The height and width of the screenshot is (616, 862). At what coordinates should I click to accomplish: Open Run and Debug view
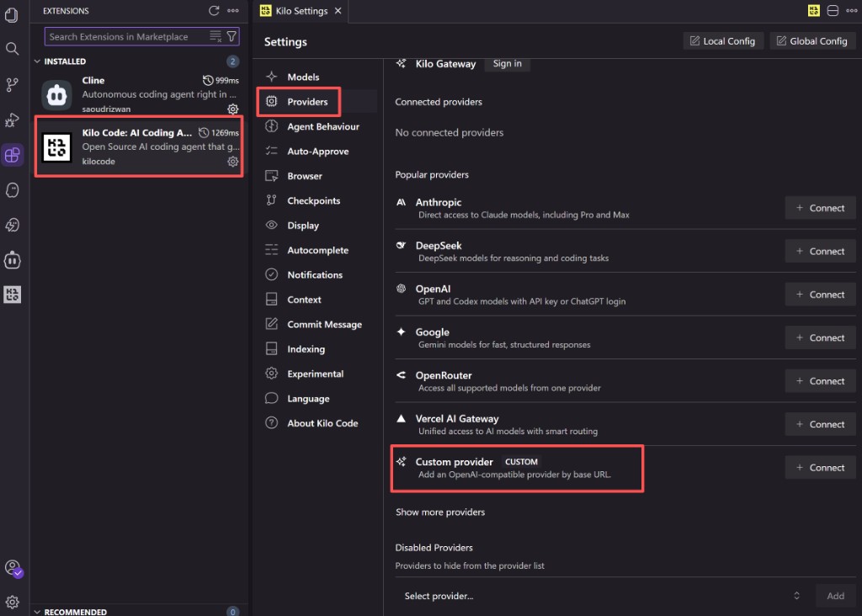click(12, 119)
